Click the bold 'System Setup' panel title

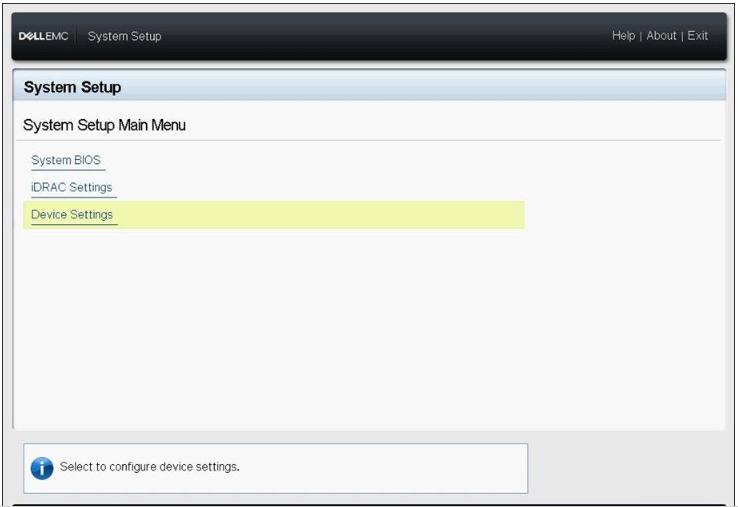[x=72, y=87]
